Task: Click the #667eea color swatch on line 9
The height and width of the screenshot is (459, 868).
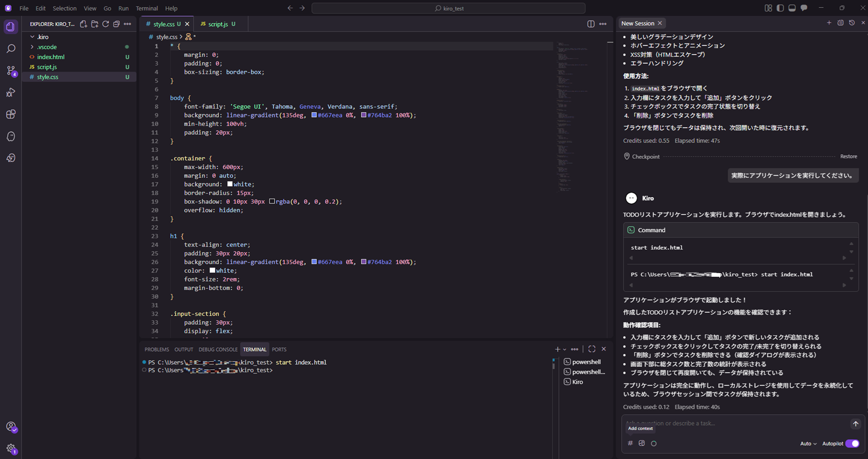Action: pyautogui.click(x=314, y=115)
